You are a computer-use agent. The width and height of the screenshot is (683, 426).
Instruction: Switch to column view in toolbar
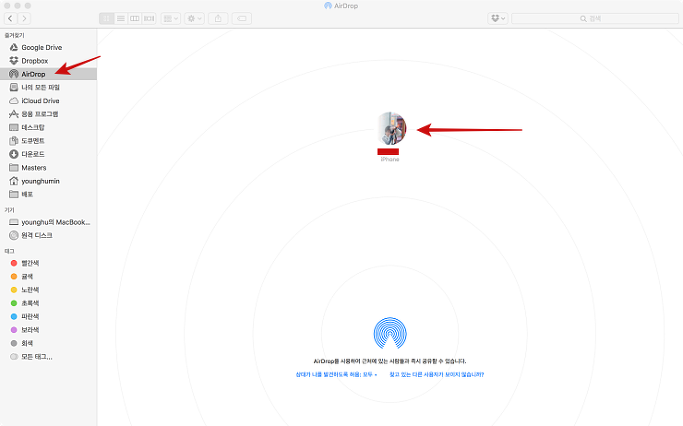(x=135, y=18)
